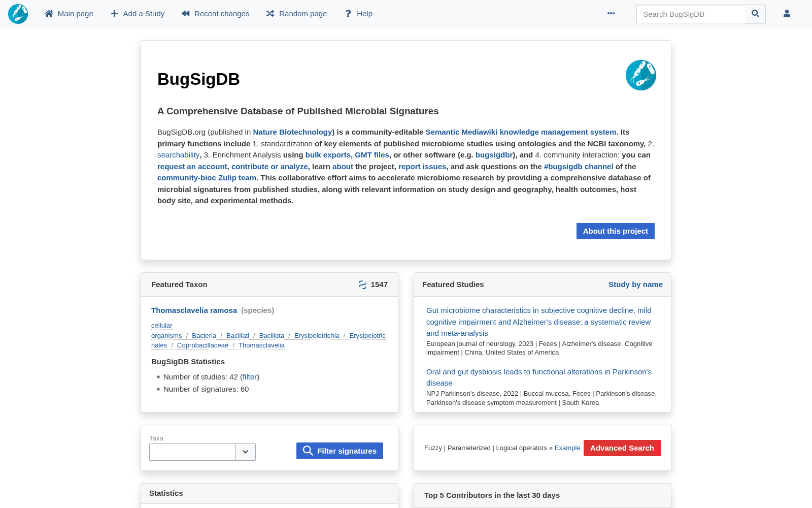Click the refresh icon beside 1547
Image resolution: width=812 pixels, height=508 pixels.
click(362, 284)
